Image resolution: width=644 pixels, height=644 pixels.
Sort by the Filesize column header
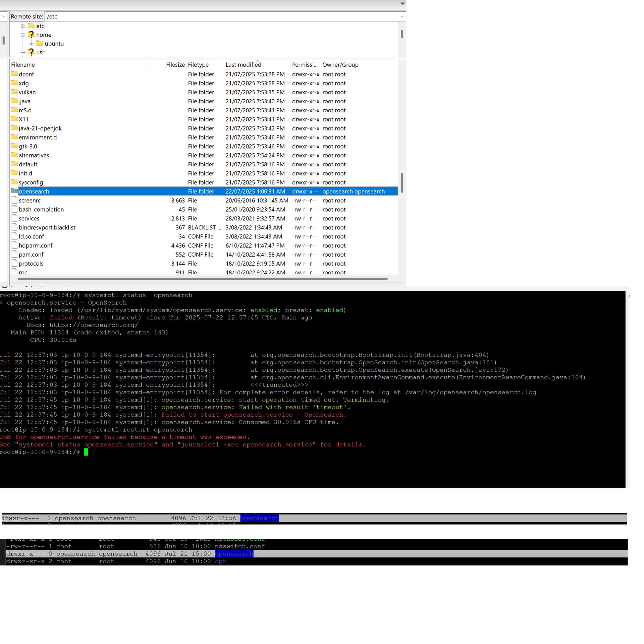point(166,65)
